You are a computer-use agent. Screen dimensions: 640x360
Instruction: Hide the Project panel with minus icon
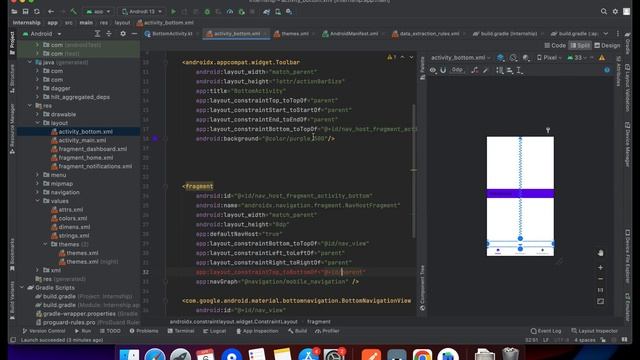(x=134, y=34)
